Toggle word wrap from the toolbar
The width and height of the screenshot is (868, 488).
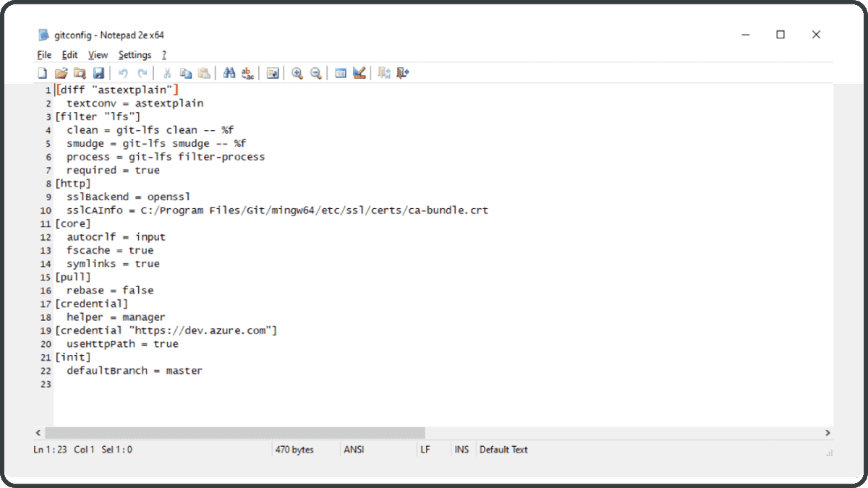pyautogui.click(x=272, y=72)
